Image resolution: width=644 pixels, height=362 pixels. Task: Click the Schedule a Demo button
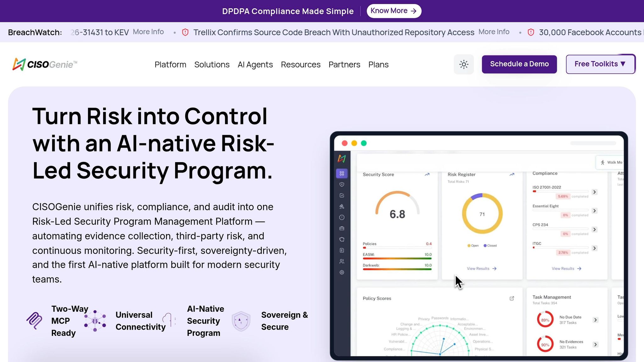(519, 64)
